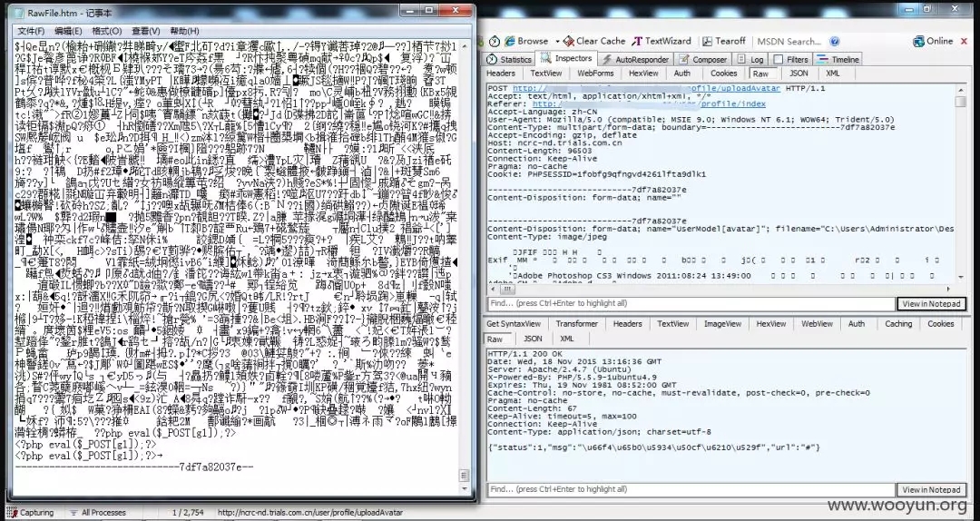Open the WebView response tab

pos(817,324)
